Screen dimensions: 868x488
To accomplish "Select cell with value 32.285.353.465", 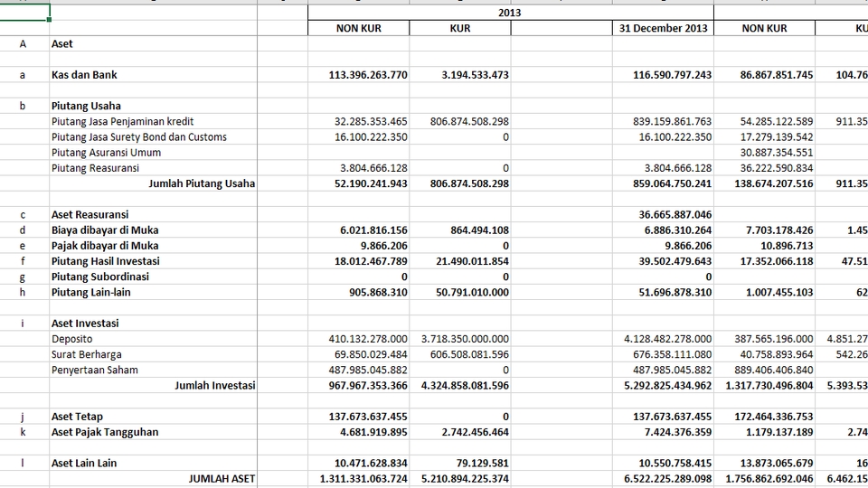I will [359, 121].
